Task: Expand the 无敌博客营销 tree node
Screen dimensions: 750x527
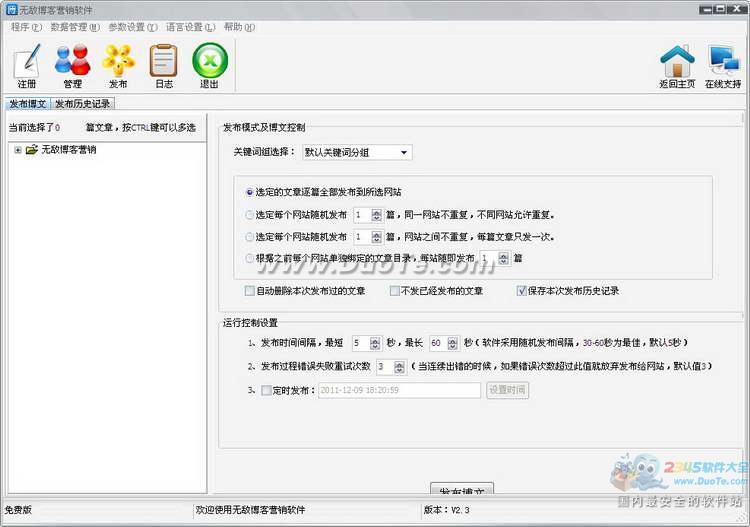Action: tap(18, 150)
